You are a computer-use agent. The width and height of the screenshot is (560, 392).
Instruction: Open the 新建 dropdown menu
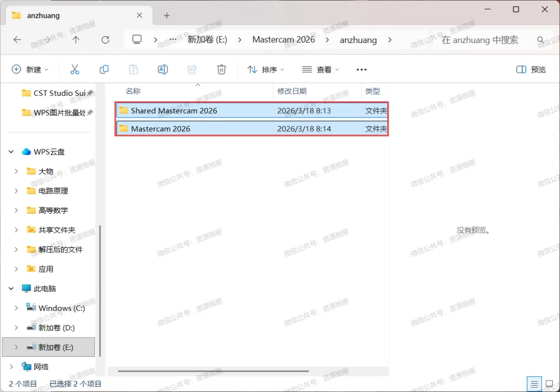pos(31,69)
